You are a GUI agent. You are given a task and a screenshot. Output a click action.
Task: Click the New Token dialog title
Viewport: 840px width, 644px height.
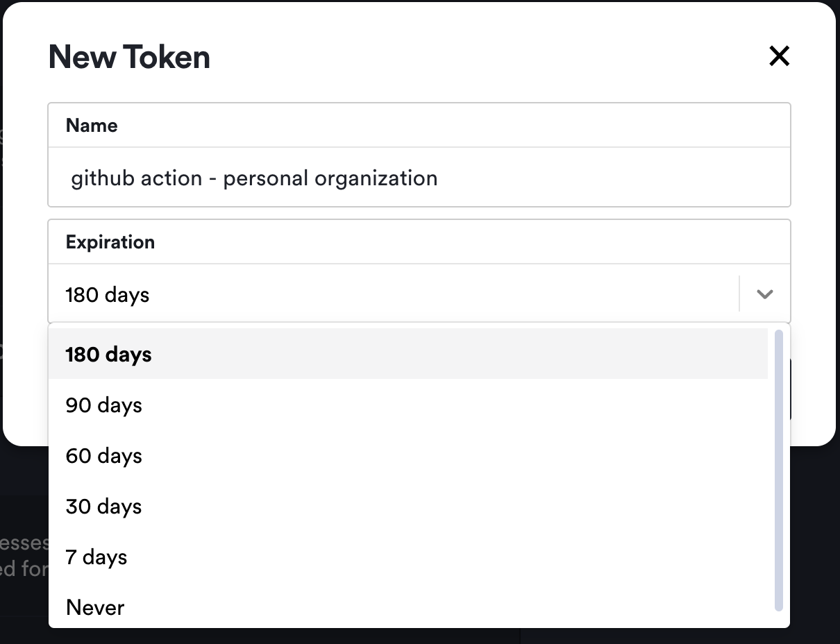click(128, 57)
